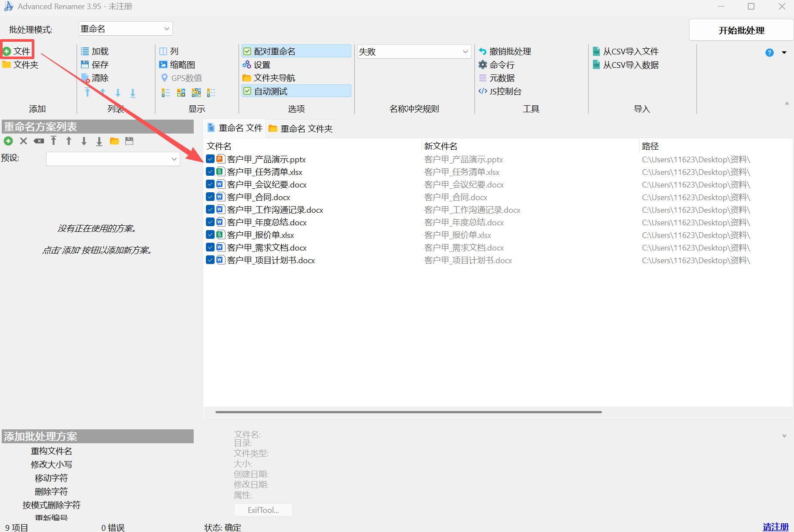Uncheck 客户甲_工作沟通记录.docx file checkbox
Screen dimensions: 794x532
(210, 210)
